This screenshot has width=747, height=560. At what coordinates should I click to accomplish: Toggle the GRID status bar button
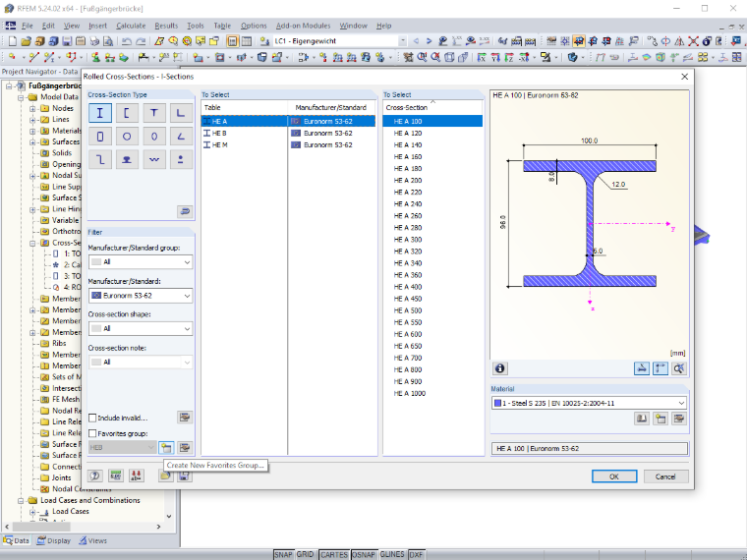[x=306, y=555]
